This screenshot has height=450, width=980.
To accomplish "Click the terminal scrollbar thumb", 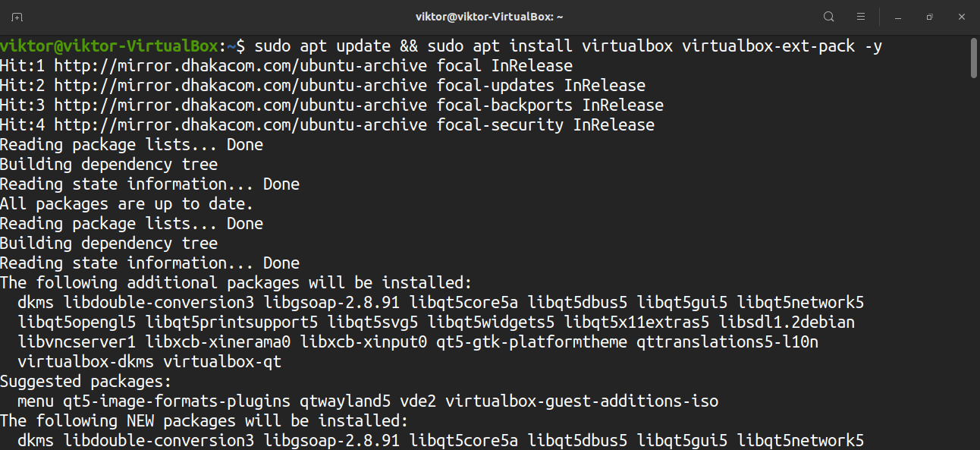I will (x=974, y=58).
